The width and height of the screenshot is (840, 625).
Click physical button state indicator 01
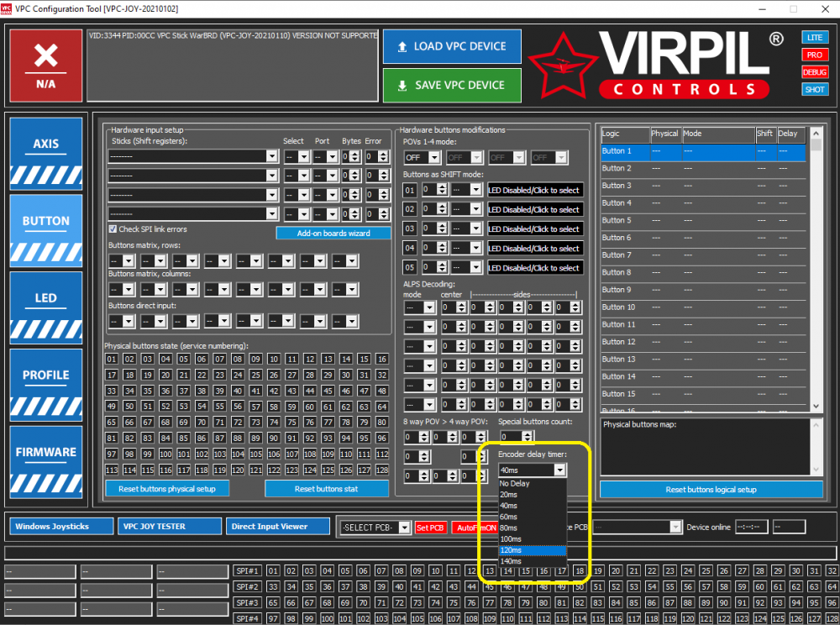112,359
